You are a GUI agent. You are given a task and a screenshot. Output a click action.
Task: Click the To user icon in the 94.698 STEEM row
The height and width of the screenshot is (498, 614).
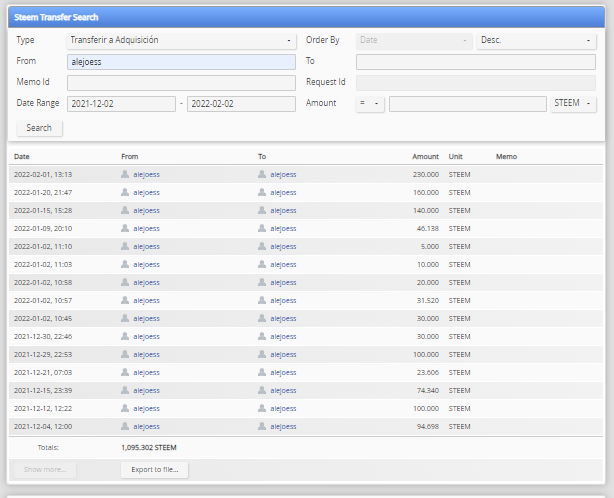(262, 426)
